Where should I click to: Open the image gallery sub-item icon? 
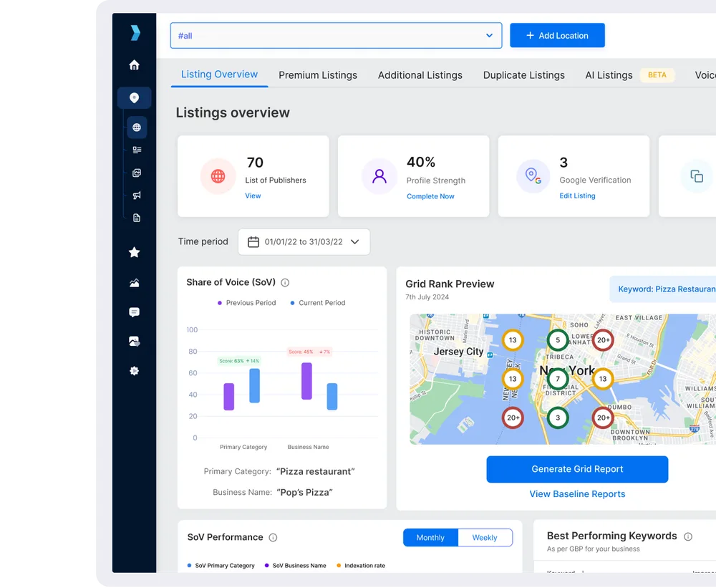coord(137,173)
